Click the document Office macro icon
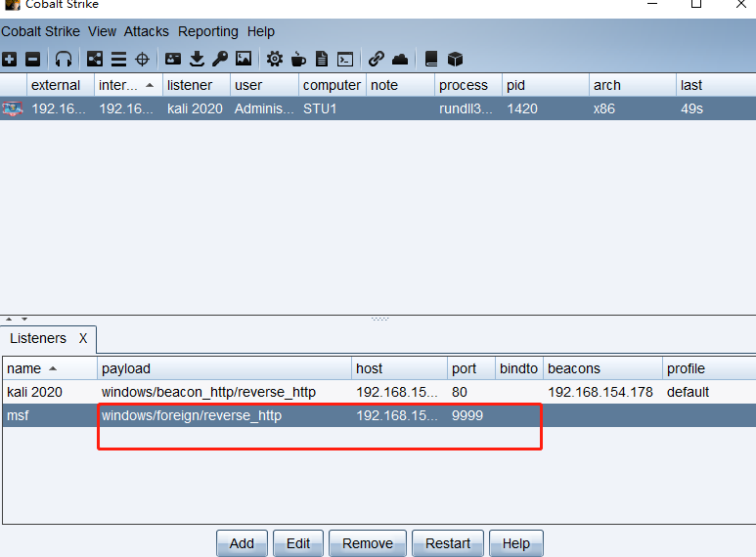The height and width of the screenshot is (557, 756). (x=322, y=60)
